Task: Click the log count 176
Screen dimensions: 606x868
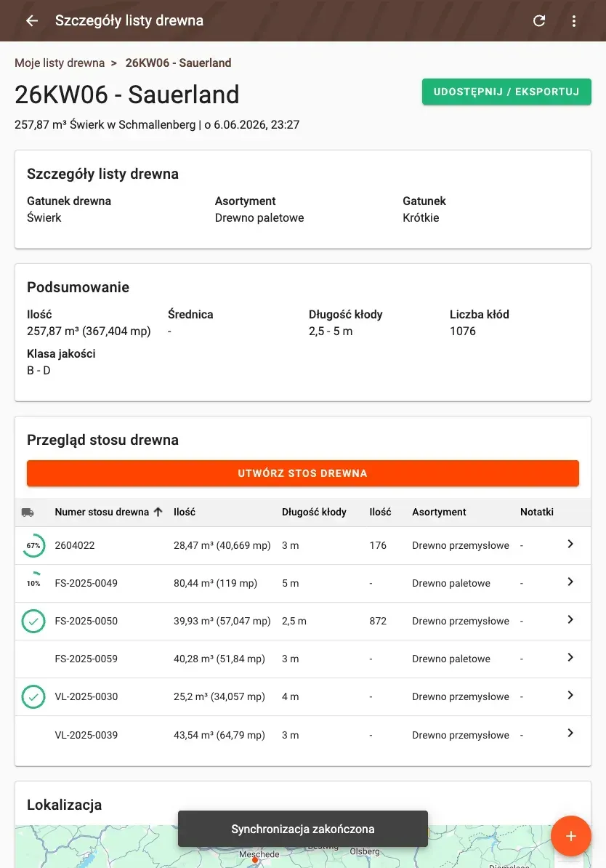Action: tap(378, 545)
